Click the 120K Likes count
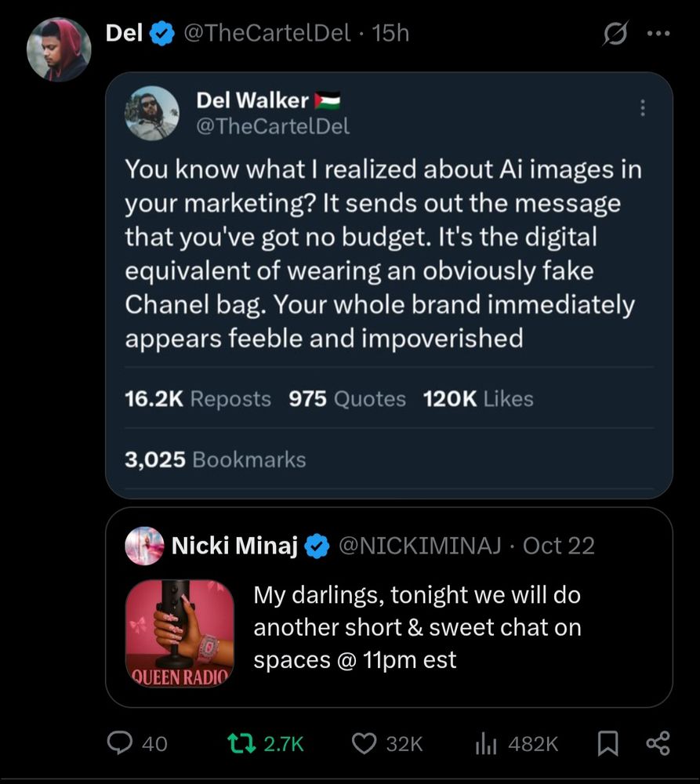The width and height of the screenshot is (700, 784). [x=478, y=399]
